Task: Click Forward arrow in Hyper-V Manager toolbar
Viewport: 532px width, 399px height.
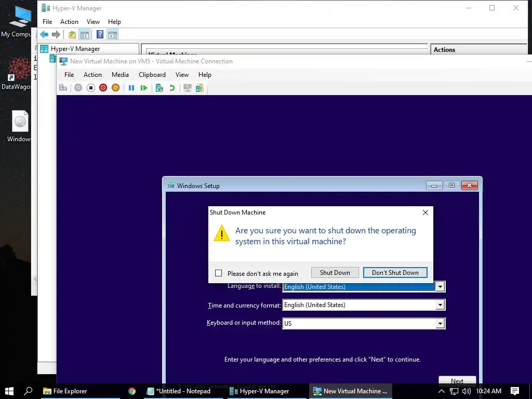Action: [56, 34]
